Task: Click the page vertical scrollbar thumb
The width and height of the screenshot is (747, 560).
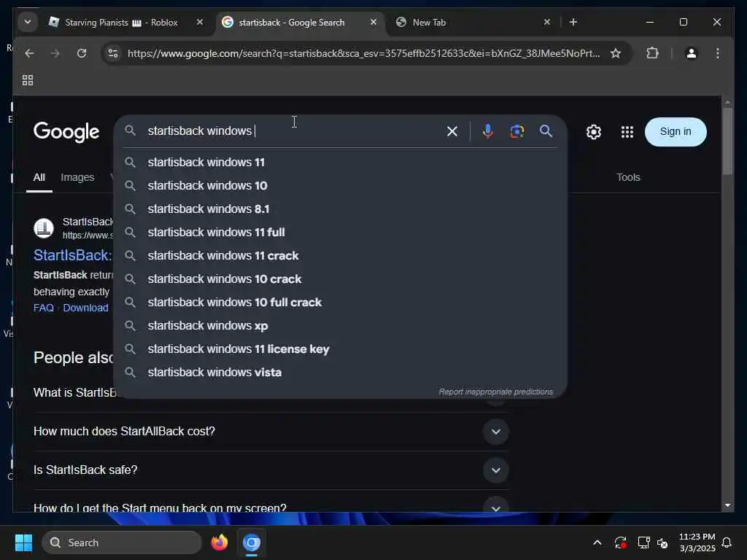Action: tap(727, 141)
